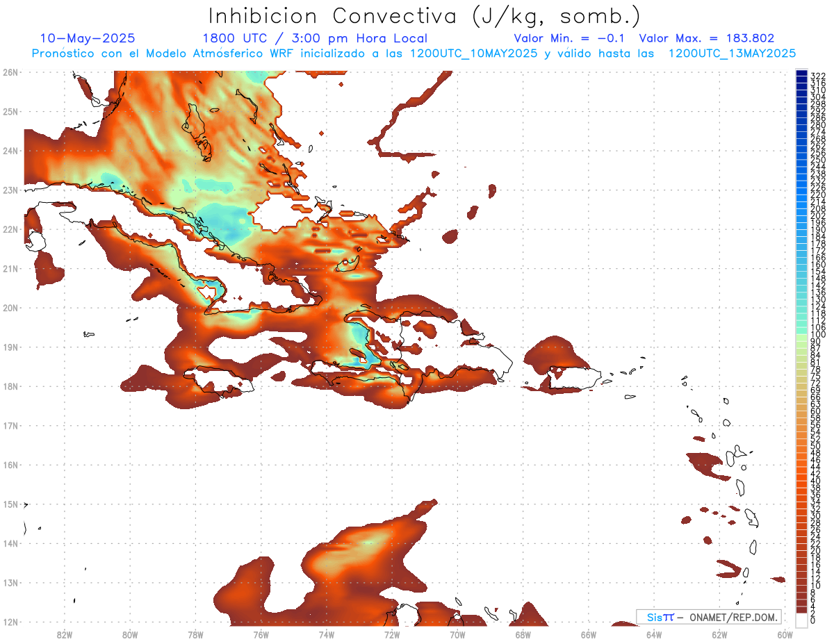Click the "17N" latitude label
834x644 pixels.
tap(10, 426)
